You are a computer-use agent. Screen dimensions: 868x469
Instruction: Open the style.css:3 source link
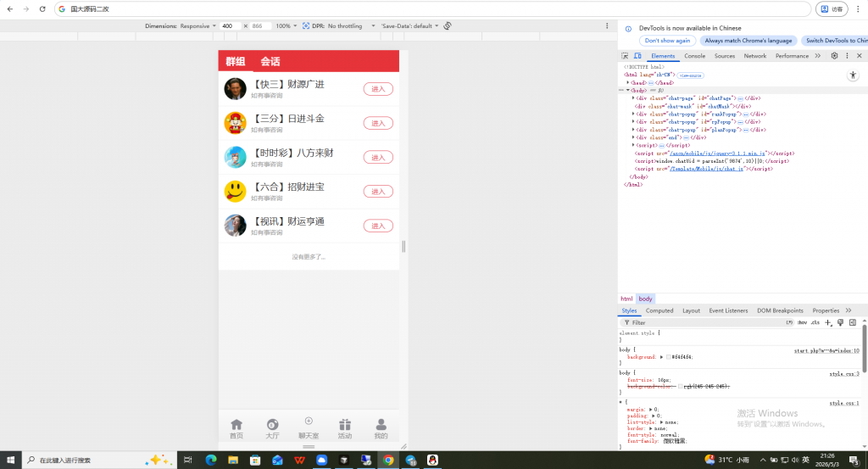click(843, 374)
